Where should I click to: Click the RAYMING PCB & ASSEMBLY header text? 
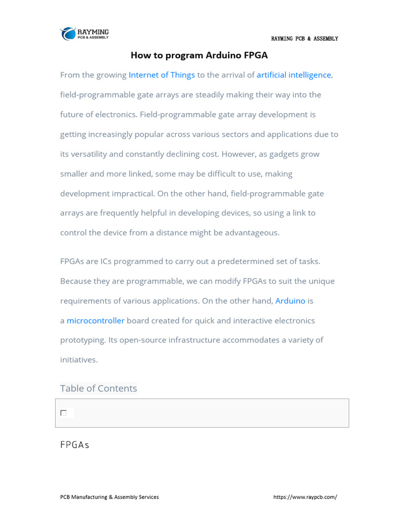pos(304,39)
